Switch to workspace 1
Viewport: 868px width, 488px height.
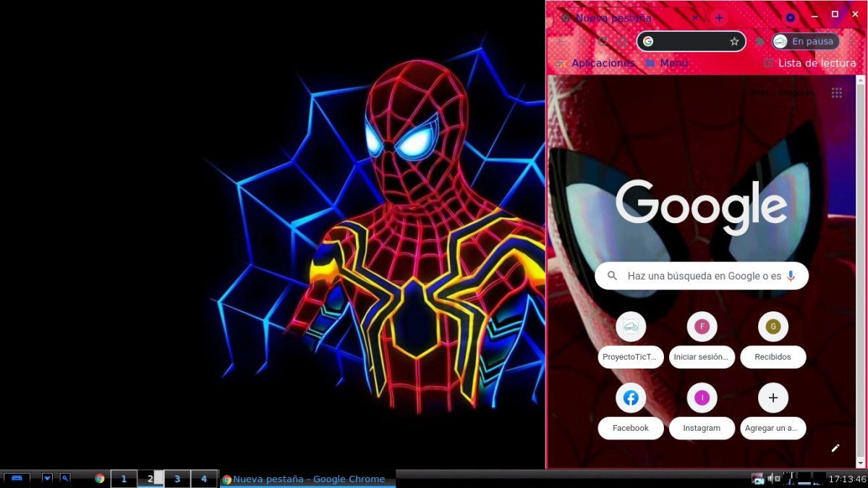[x=124, y=479]
